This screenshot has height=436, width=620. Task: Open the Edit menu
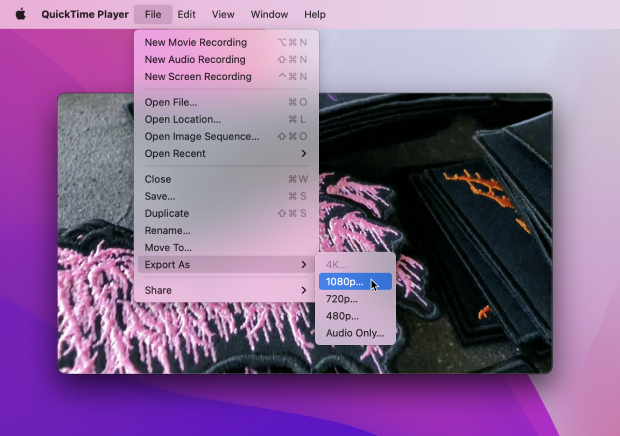186,14
